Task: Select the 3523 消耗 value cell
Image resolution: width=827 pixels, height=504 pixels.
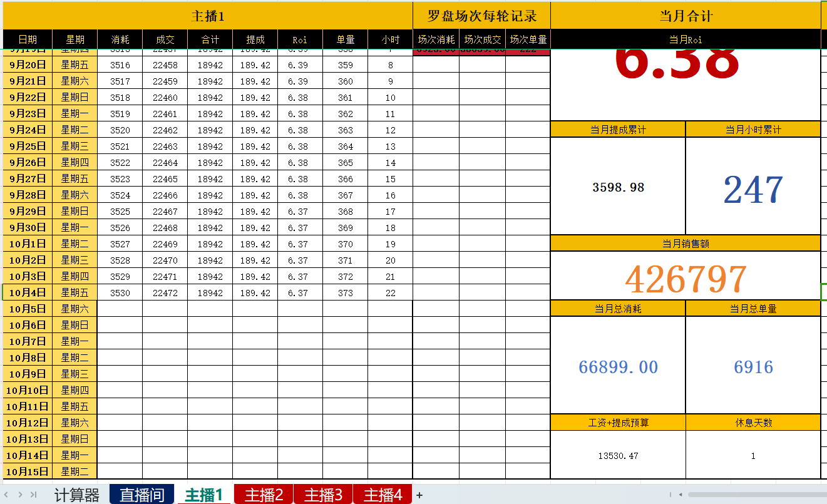Action: tap(120, 178)
